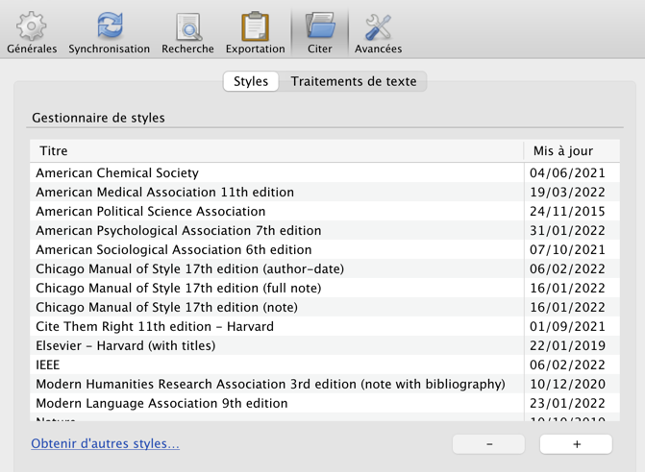This screenshot has width=646, height=472.
Task: Select the Citer folder icon
Action: 320,28
